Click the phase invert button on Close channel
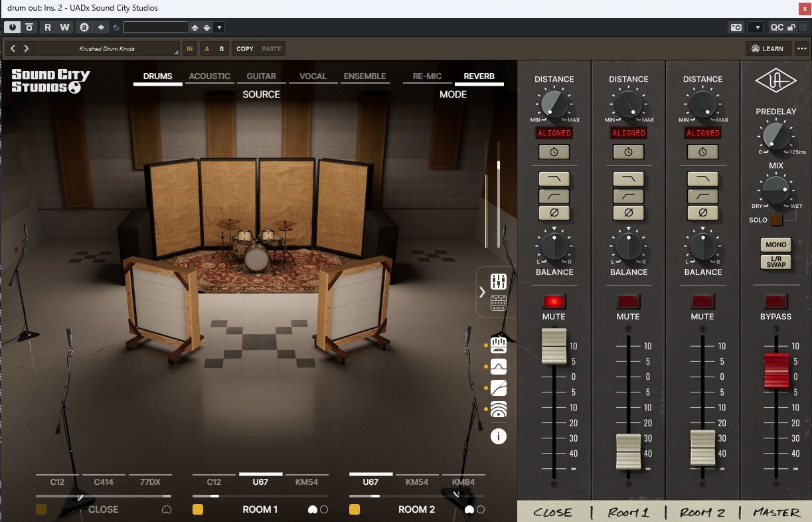This screenshot has width=812, height=522. pyautogui.click(x=554, y=213)
